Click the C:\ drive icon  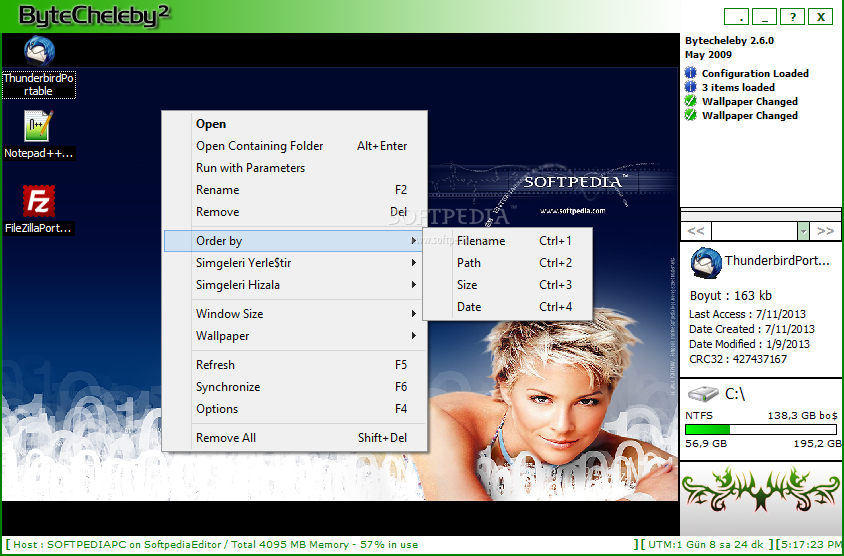click(x=703, y=394)
